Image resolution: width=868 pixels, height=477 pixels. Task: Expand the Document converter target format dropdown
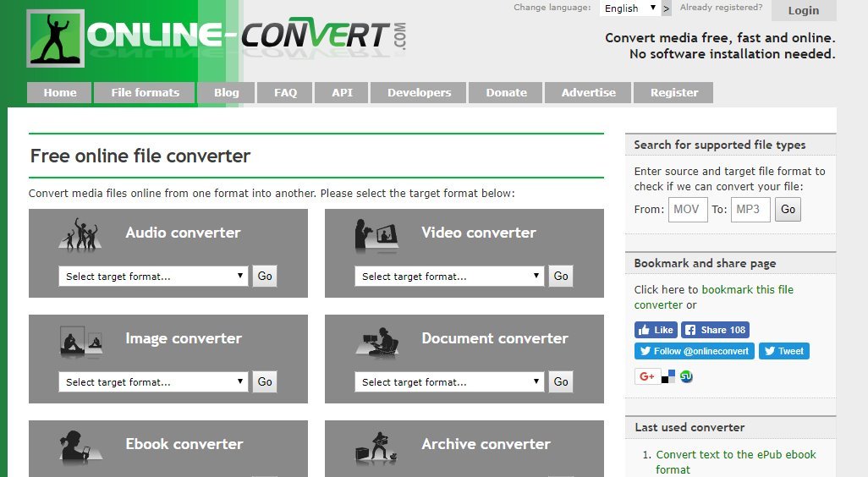tap(449, 381)
